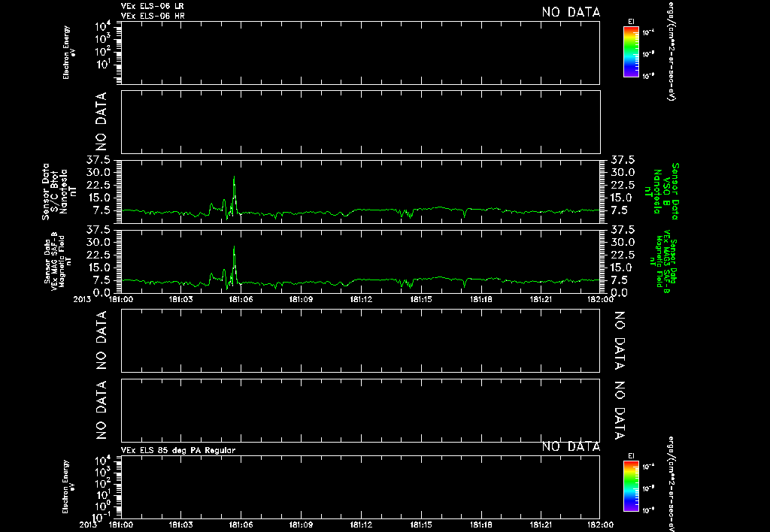The height and width of the screenshot is (532, 770).
Task: Click the left NO DATA label of the fifth panel
Action: [x=101, y=340]
